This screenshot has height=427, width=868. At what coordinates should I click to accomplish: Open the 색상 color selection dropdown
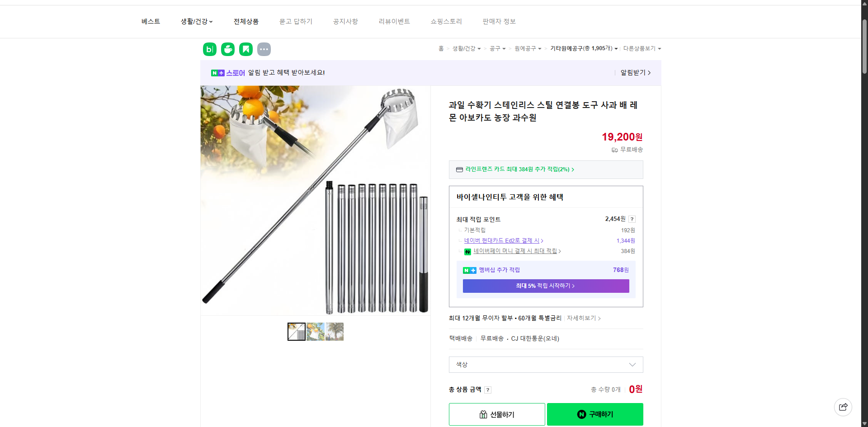click(x=545, y=365)
